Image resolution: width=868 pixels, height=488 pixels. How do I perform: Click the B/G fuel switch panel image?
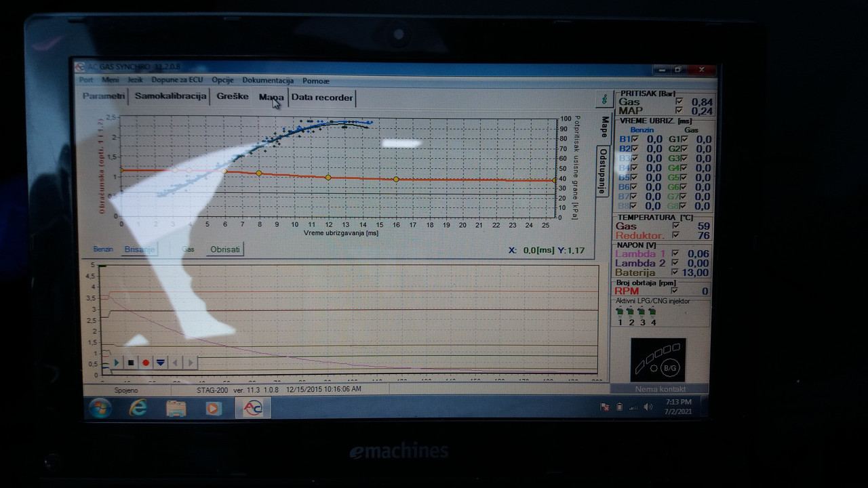pos(658,360)
